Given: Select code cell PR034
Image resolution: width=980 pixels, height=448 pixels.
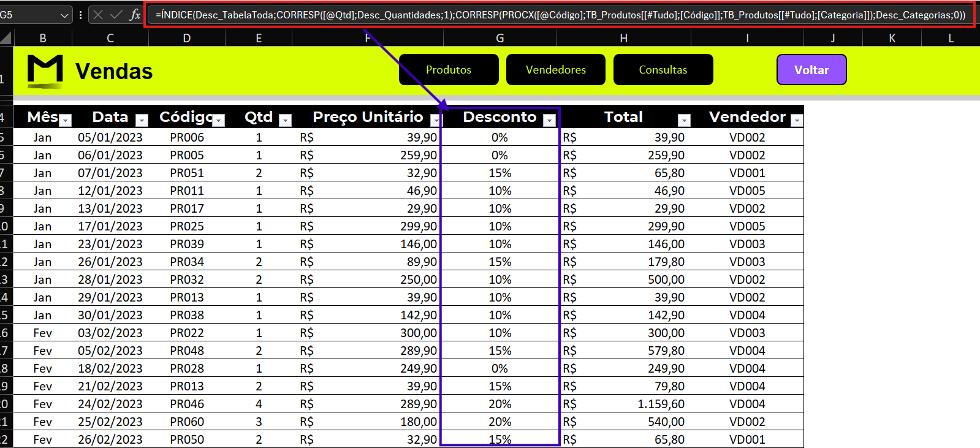Looking at the screenshot, I should pos(187,262).
